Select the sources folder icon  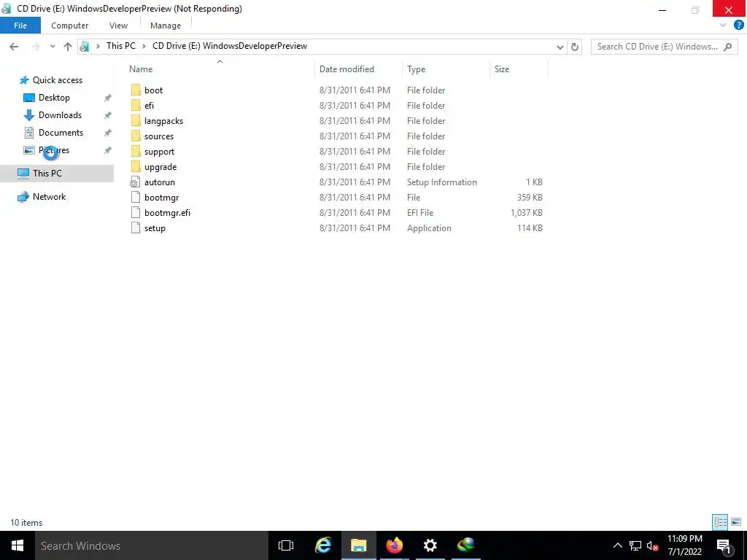[136, 136]
